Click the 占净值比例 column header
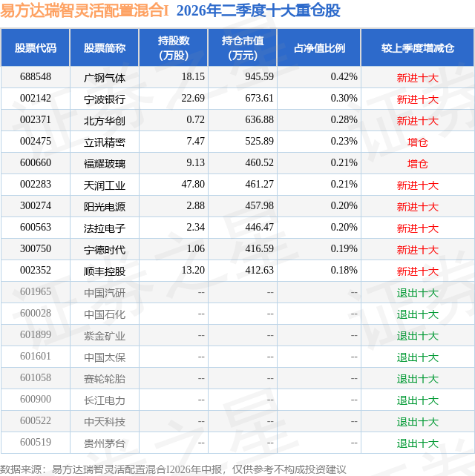The height and width of the screenshot is (476, 475). (x=319, y=48)
